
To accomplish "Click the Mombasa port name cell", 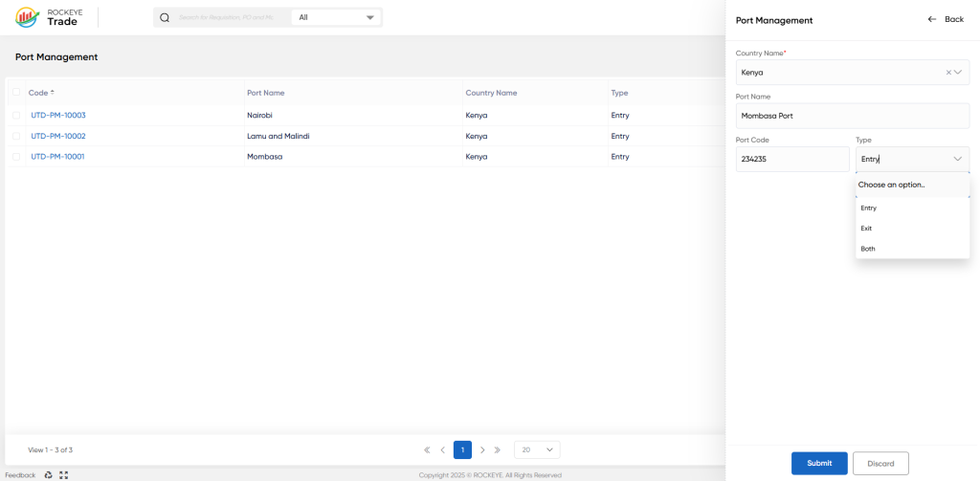I will 265,156.
